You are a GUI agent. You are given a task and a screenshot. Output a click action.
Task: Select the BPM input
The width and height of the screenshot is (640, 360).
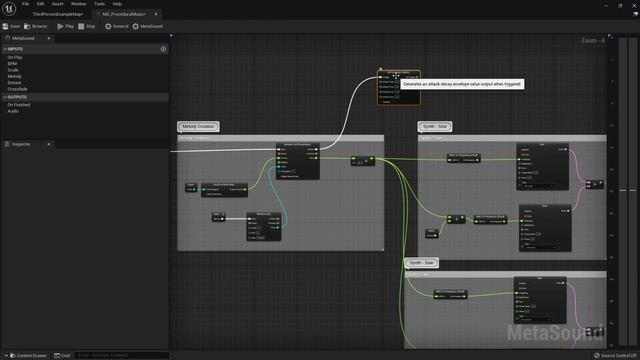[x=12, y=64]
